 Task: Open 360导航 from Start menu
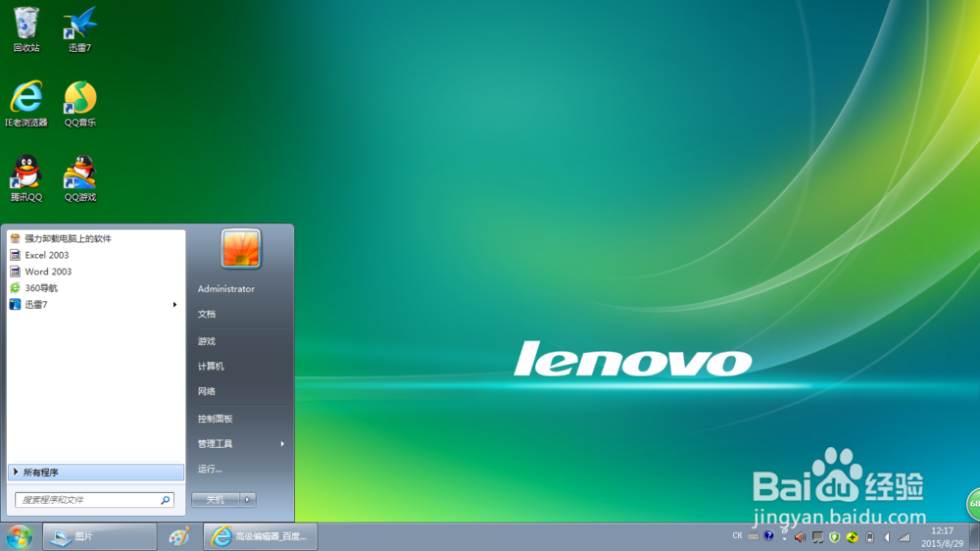coord(96,287)
